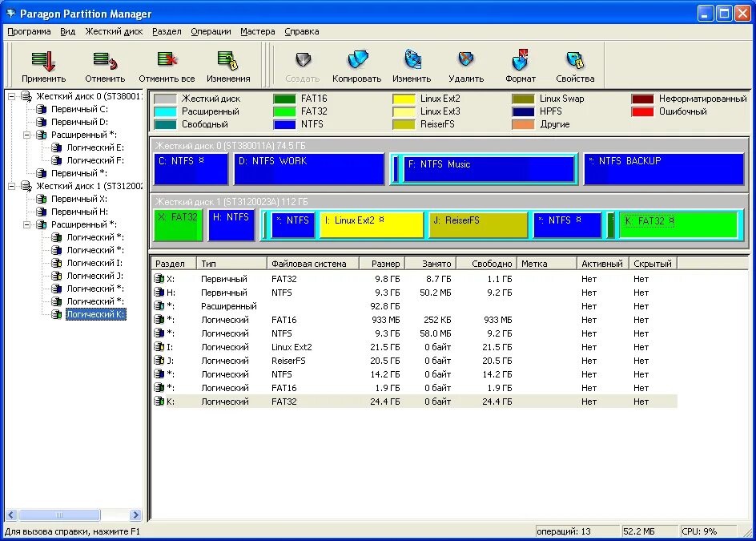Click the icon next to Логический E: in tree
756x541 pixels.
(x=56, y=147)
